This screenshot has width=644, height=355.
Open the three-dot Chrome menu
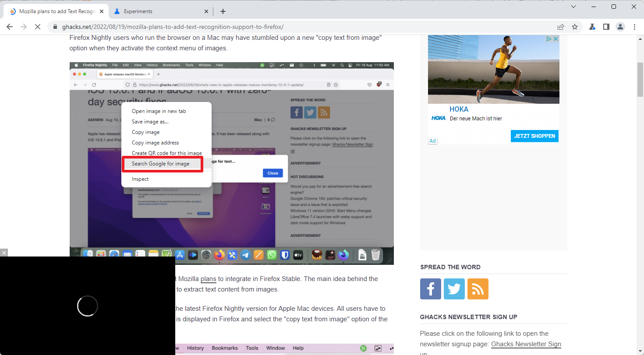click(x=635, y=27)
